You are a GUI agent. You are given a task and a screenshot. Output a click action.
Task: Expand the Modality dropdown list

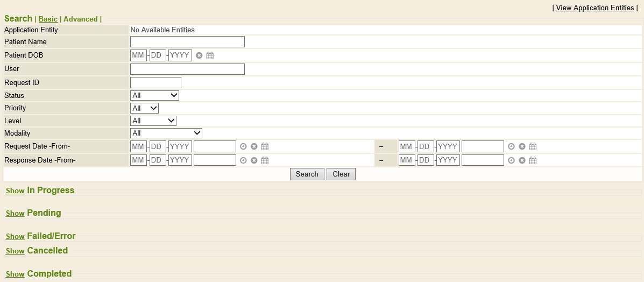[166, 133]
